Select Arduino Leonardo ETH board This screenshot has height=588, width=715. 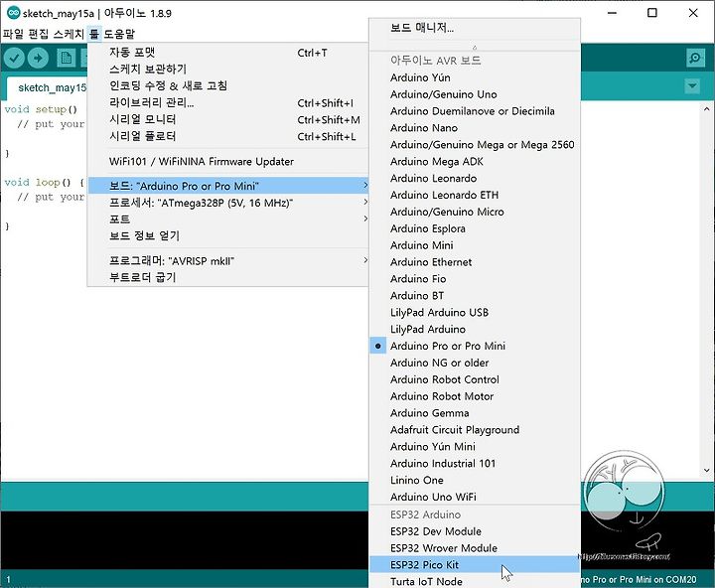click(475, 196)
